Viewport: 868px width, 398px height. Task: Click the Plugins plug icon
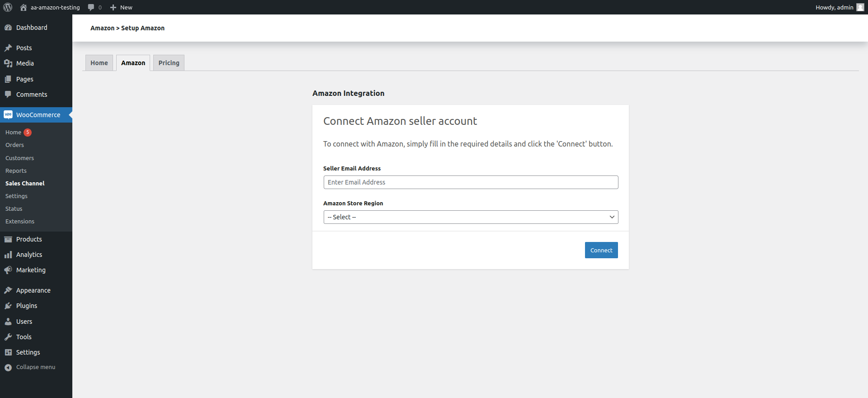click(8, 306)
